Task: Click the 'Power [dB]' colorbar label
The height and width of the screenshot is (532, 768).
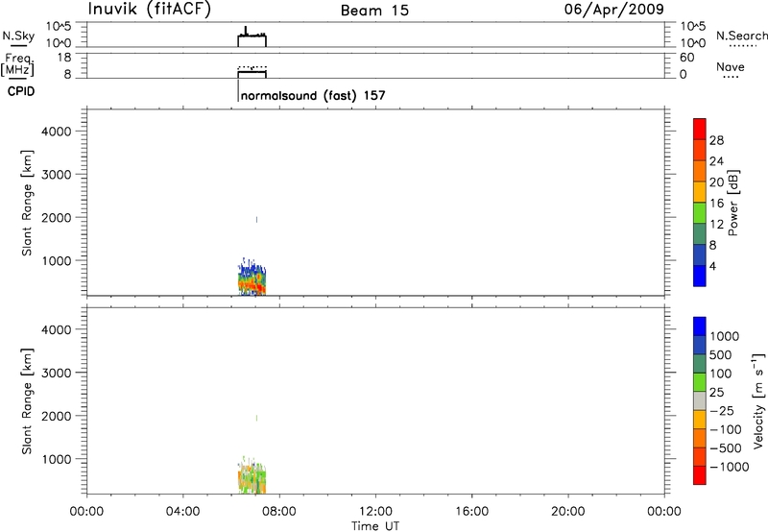Action: pyautogui.click(x=733, y=203)
